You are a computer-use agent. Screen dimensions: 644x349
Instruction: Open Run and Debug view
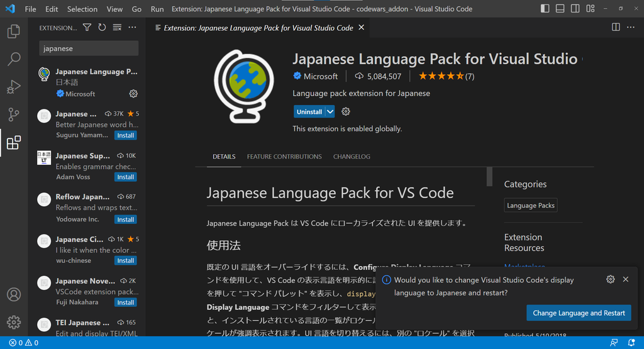[13, 87]
